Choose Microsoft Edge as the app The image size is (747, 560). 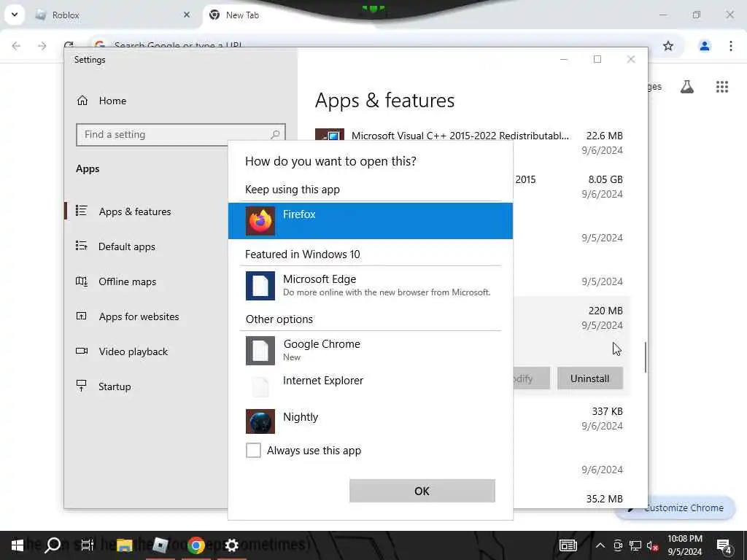(x=370, y=286)
